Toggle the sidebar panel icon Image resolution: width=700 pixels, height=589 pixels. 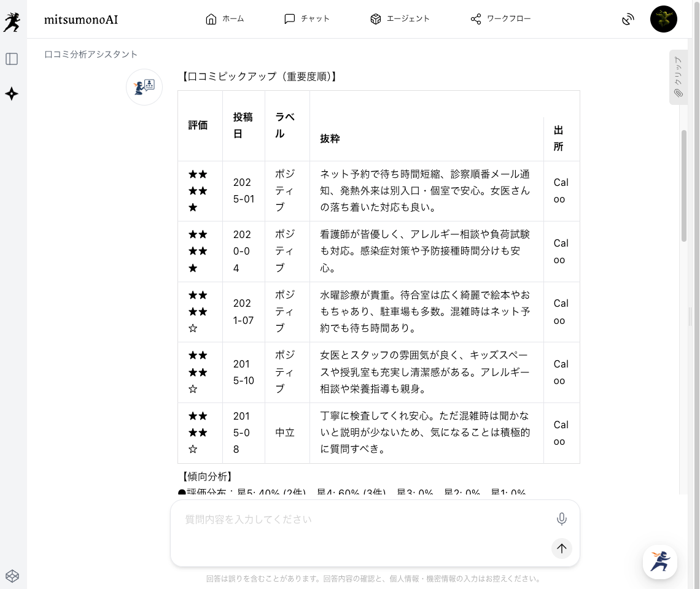pyautogui.click(x=12, y=59)
